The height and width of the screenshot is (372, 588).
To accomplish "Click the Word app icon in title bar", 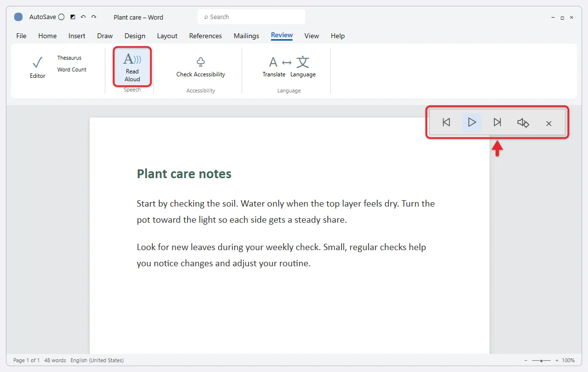I will (x=18, y=17).
